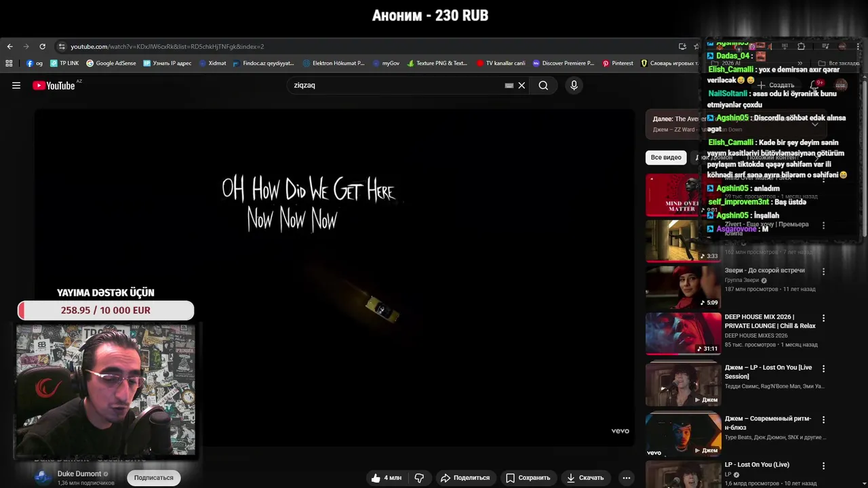The image size is (868, 488).
Task: Open the apps grid in bookmarks bar
Action: (x=9, y=63)
